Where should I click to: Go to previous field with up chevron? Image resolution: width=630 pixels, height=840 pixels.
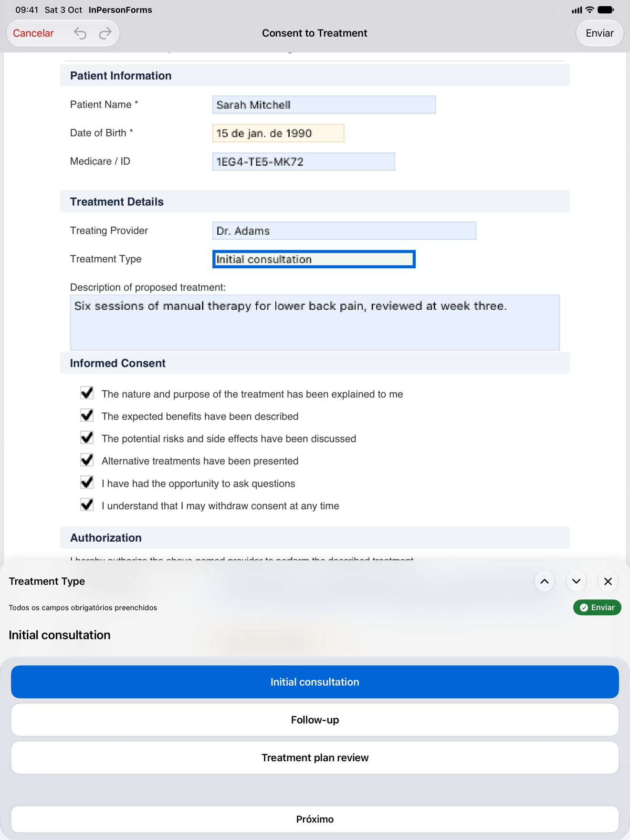(x=544, y=581)
